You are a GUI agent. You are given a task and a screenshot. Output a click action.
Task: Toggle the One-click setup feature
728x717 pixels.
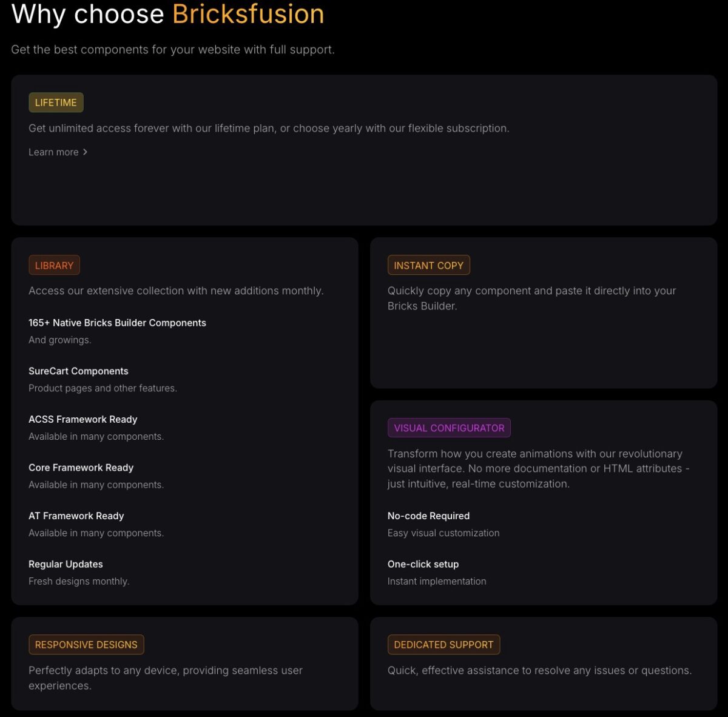(x=423, y=564)
